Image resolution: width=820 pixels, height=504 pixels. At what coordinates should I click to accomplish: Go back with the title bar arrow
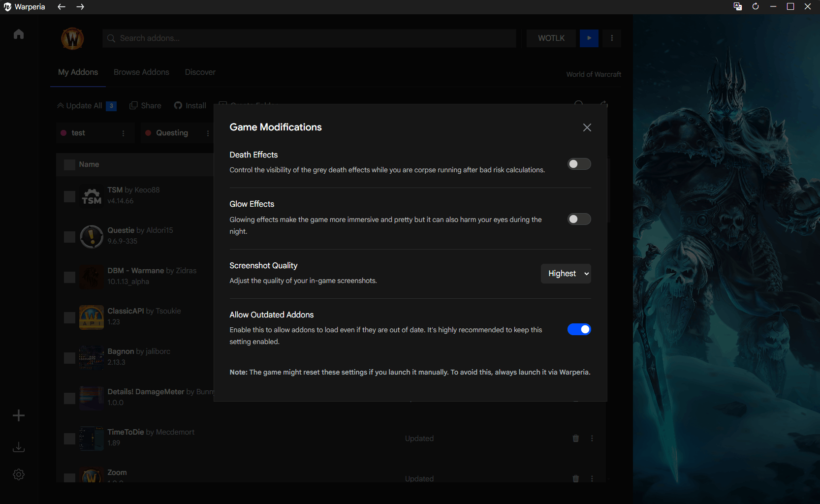pos(62,7)
